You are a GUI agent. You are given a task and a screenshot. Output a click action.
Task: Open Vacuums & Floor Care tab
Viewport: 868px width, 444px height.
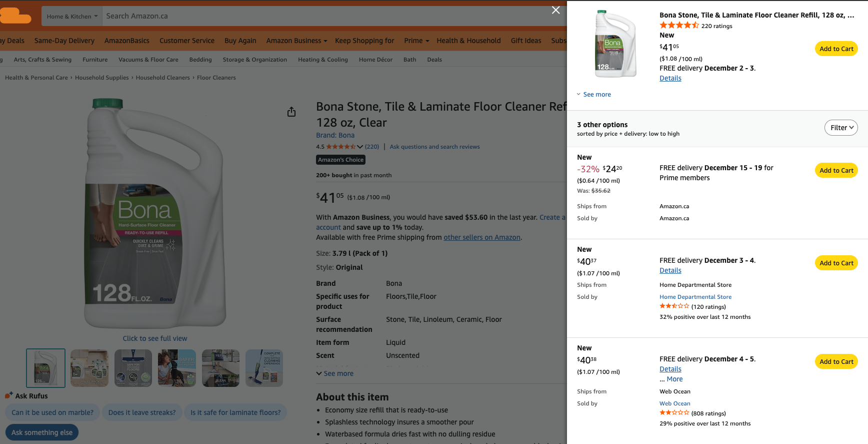tap(148, 60)
